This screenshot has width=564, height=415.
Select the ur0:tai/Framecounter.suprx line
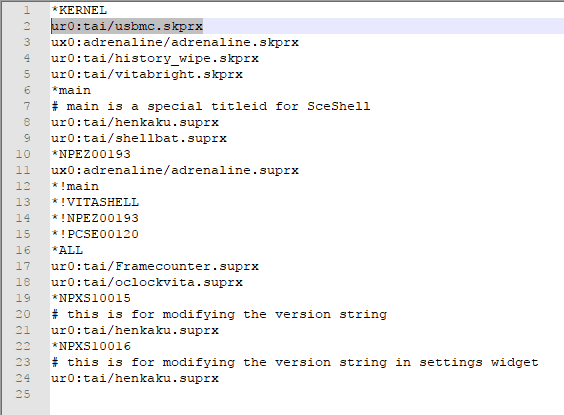155,266
